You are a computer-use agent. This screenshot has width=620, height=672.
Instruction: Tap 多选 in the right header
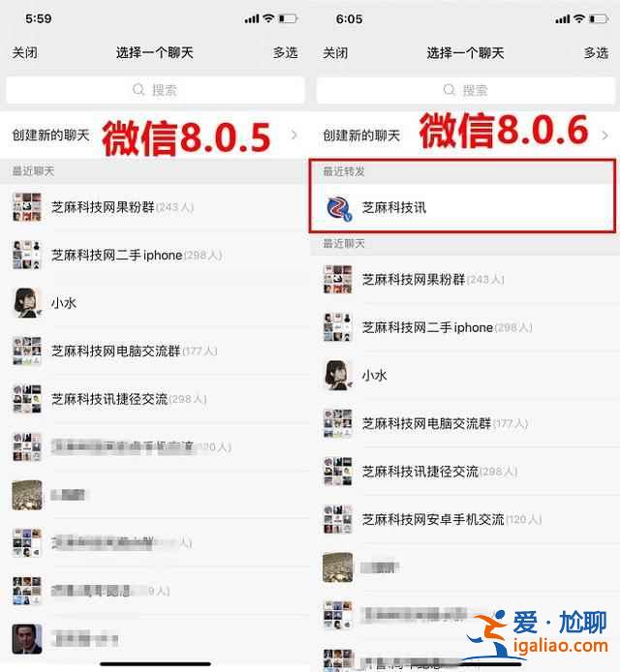[596, 53]
